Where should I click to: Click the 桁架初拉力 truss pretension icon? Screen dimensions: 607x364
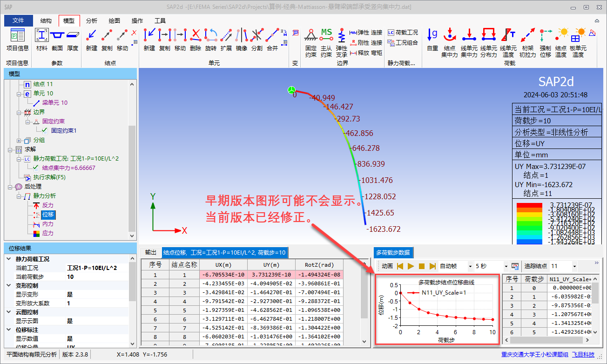tap(527, 42)
